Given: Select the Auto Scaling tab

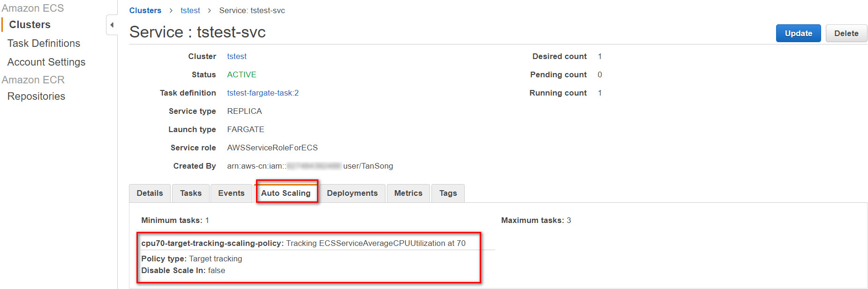Looking at the screenshot, I should (286, 193).
